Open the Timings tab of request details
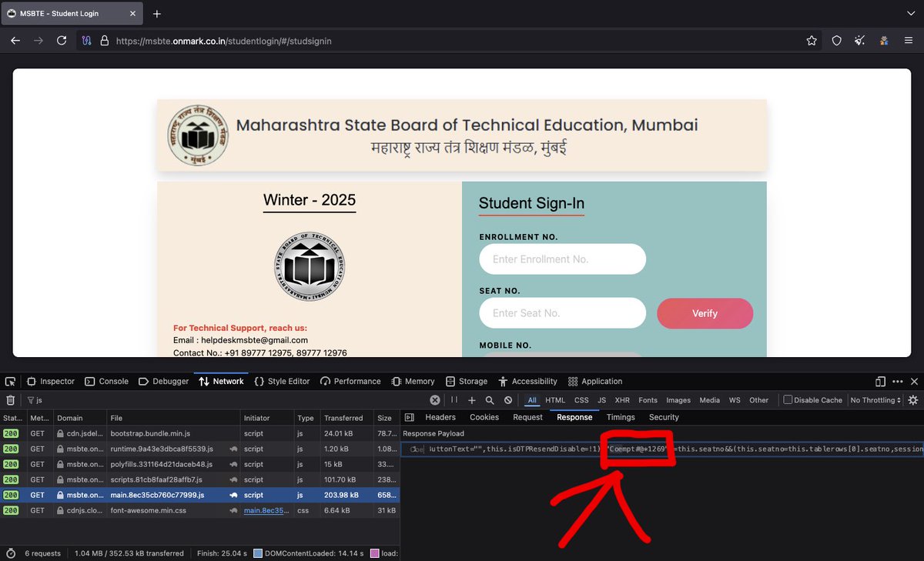This screenshot has width=924, height=561. point(621,417)
